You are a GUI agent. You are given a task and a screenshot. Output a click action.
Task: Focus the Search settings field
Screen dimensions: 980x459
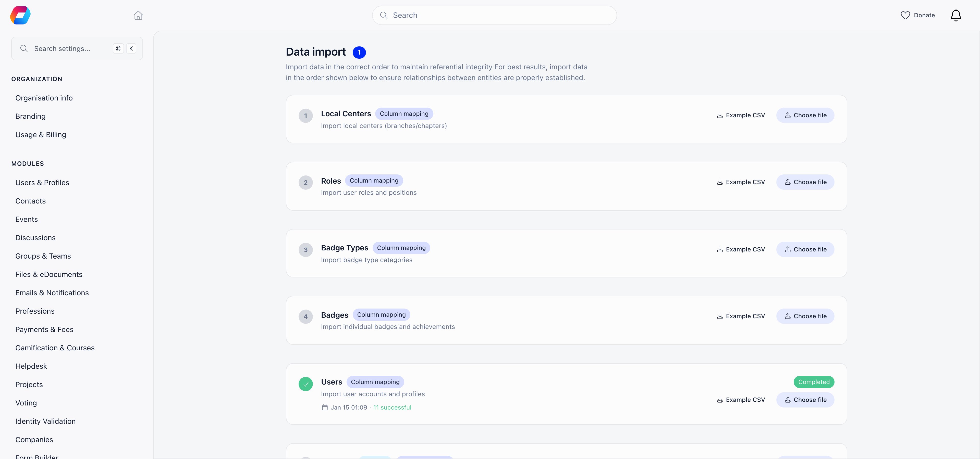(x=77, y=48)
